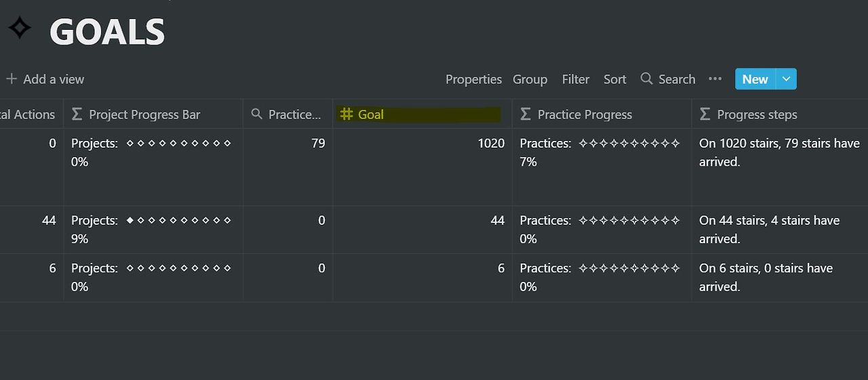The height and width of the screenshot is (380, 868).
Task: Click the GOALS page star icon
Action: click(x=20, y=28)
